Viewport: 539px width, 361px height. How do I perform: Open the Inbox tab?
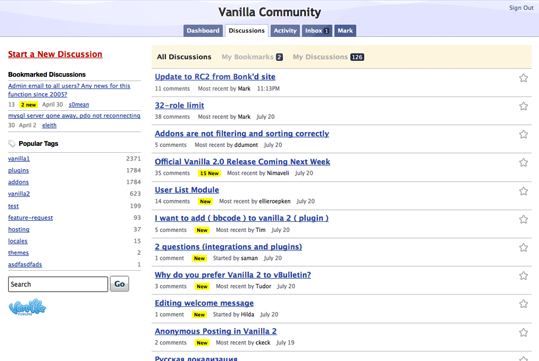point(317,31)
